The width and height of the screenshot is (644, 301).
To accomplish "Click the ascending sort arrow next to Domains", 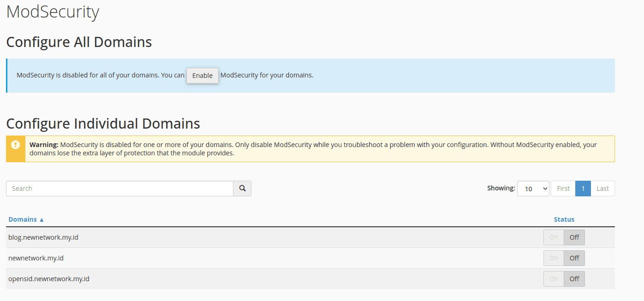I will click(42, 219).
